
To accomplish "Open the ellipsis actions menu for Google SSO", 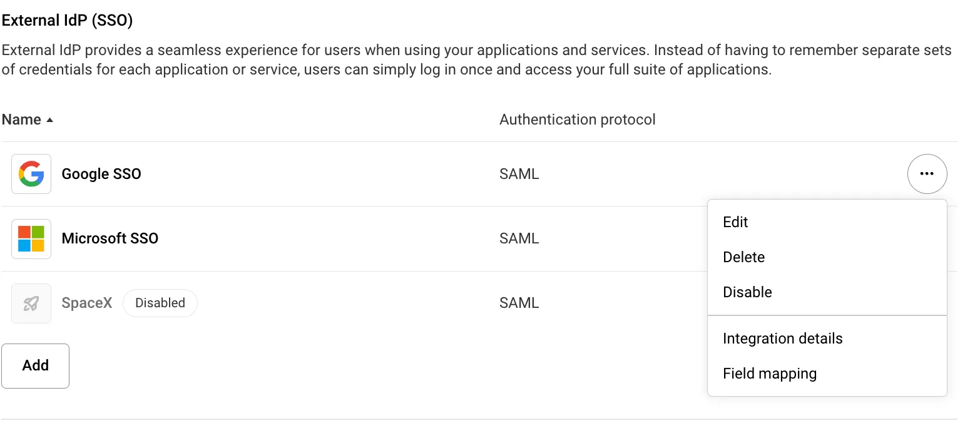I will click(927, 173).
